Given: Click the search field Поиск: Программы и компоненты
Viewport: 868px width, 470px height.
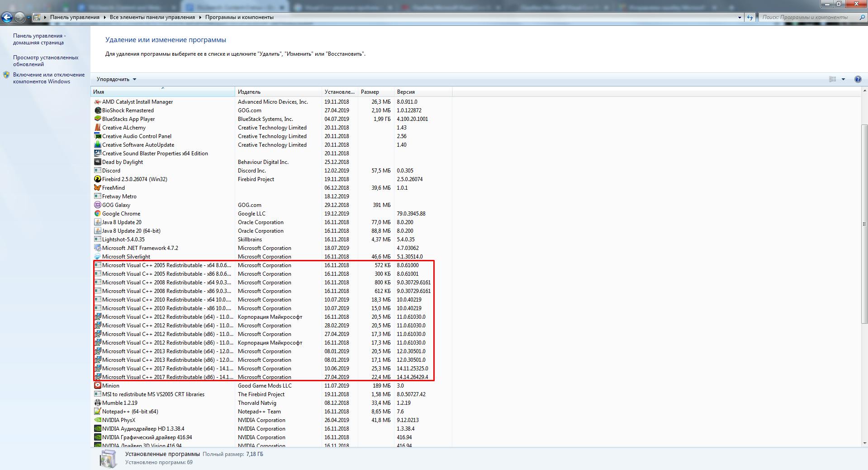Looking at the screenshot, I should coord(813,17).
